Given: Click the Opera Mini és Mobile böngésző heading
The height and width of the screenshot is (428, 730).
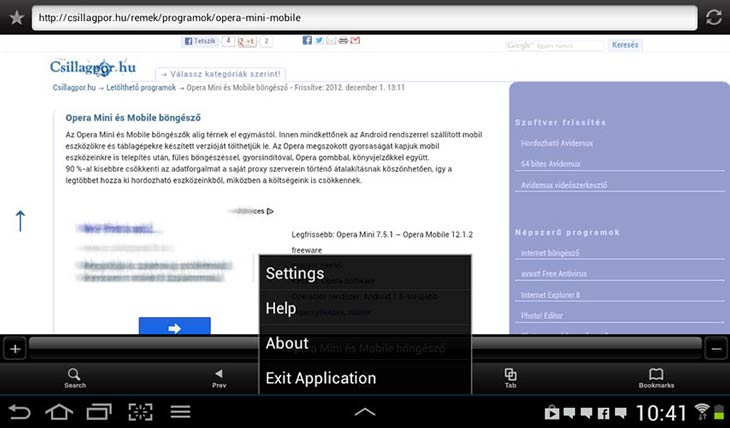Looking at the screenshot, I should click(133, 118).
